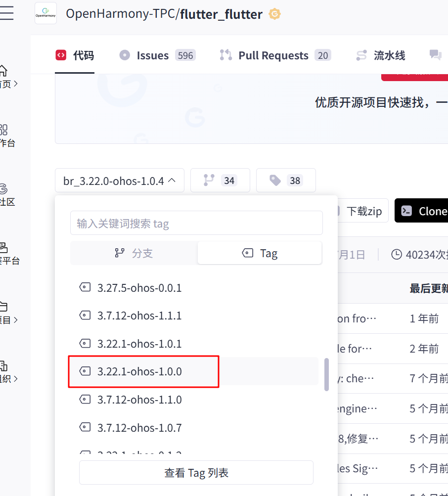The image size is (448, 496).
Task: Click the tag icon beside 3.7.12-ohos-1.1.0
Action: [x=85, y=399]
